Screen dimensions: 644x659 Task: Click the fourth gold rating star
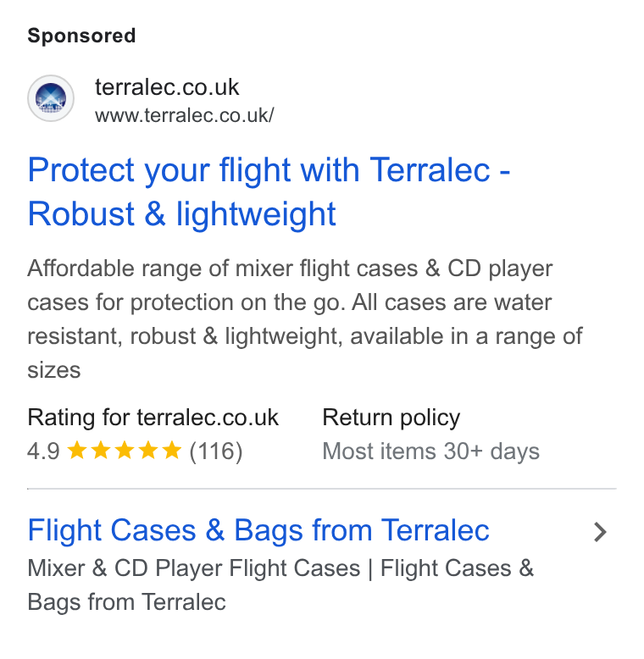(x=148, y=450)
